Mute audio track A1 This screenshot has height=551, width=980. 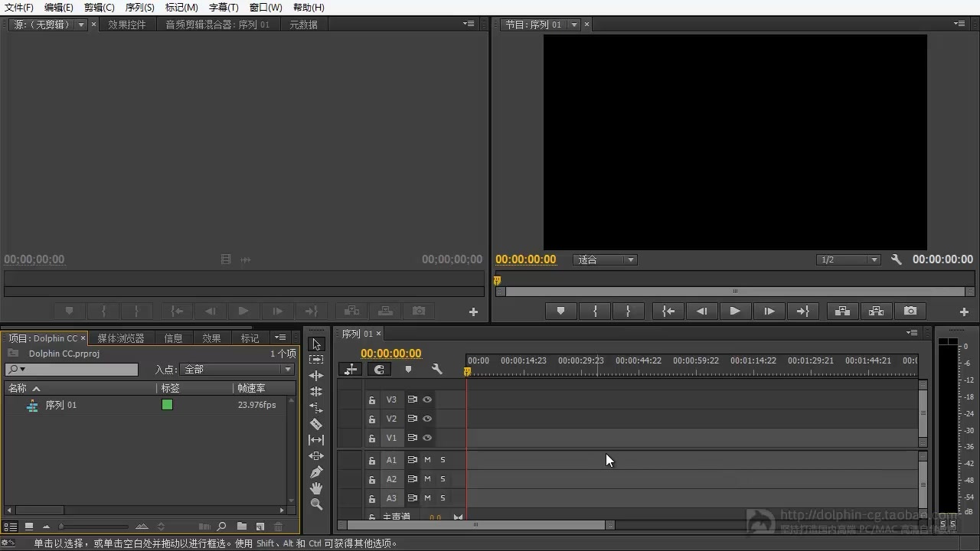[x=427, y=460]
